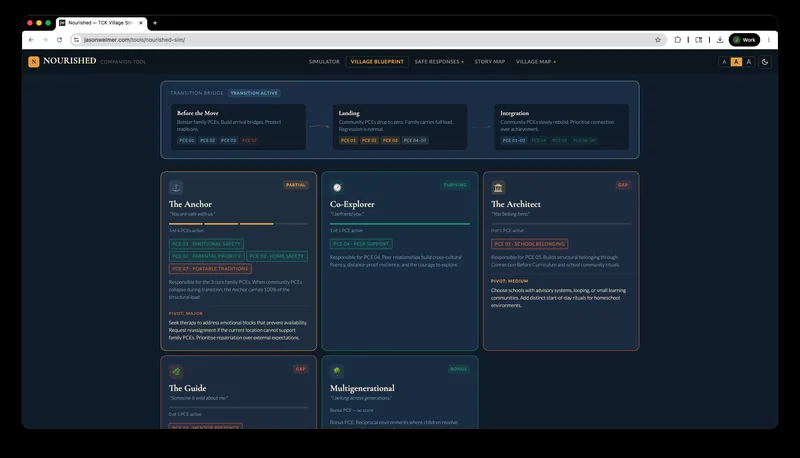Open the media control icon in Chrome toolbar
The height and width of the screenshot is (458, 800).
(x=698, y=40)
